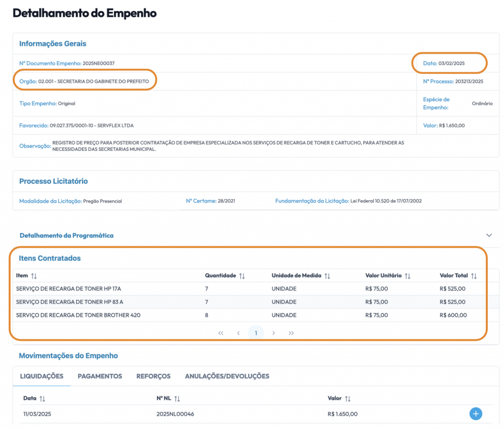Viewport: 504px width, 429px height.
Task: Sort by Unidade de Medida arrows
Action: pos(327,276)
